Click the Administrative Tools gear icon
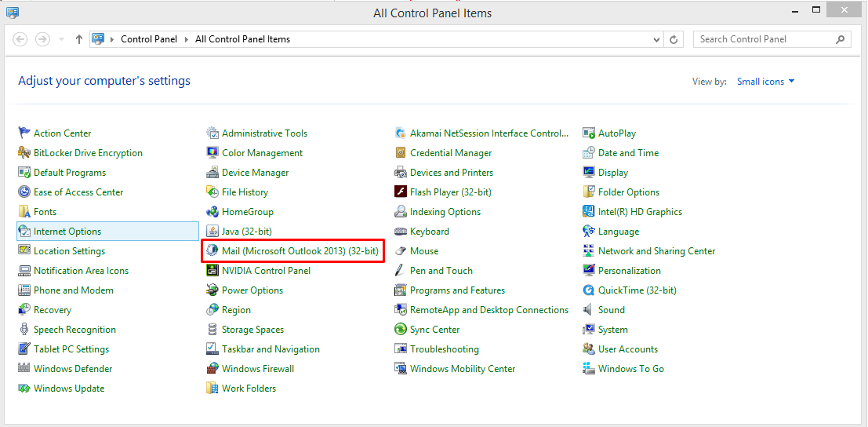Image resolution: width=868 pixels, height=427 pixels. click(212, 133)
